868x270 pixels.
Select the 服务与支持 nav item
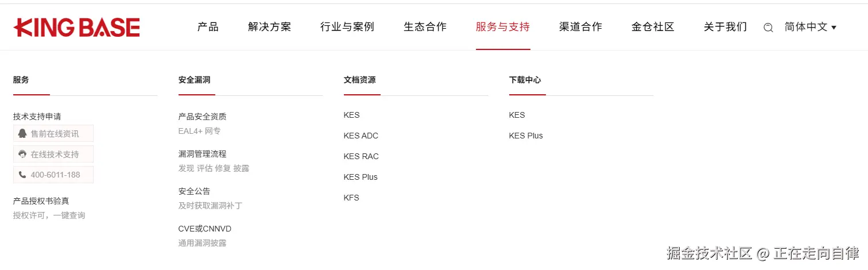pyautogui.click(x=502, y=27)
